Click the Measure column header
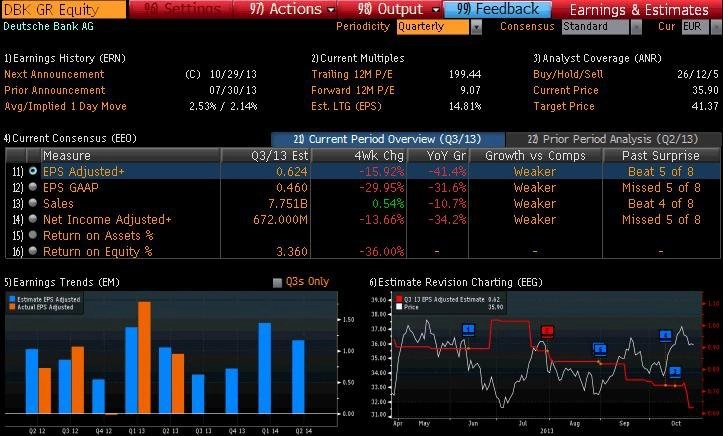The width and height of the screenshot is (723, 436). 130,156
